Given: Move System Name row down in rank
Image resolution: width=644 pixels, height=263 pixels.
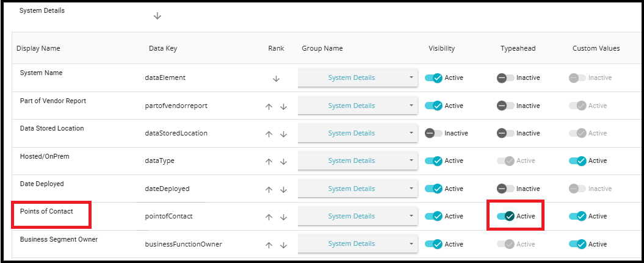Looking at the screenshot, I should click(276, 79).
